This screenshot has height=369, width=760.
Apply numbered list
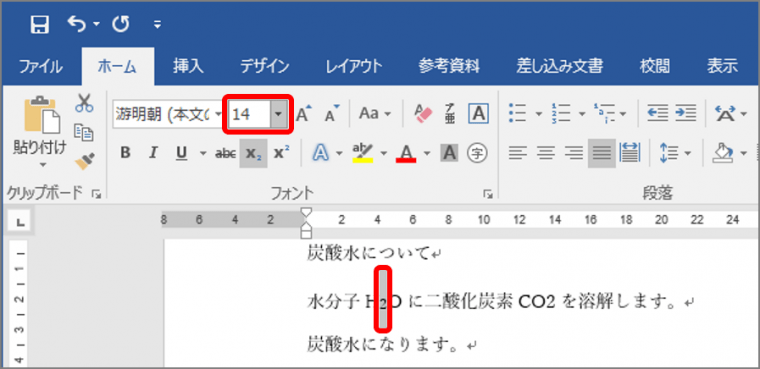pyautogui.click(x=561, y=114)
